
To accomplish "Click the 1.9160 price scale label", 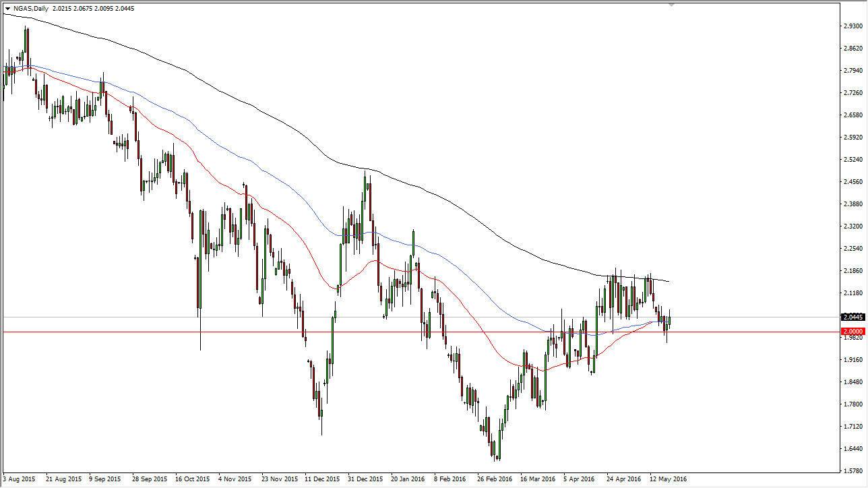I will pos(852,360).
